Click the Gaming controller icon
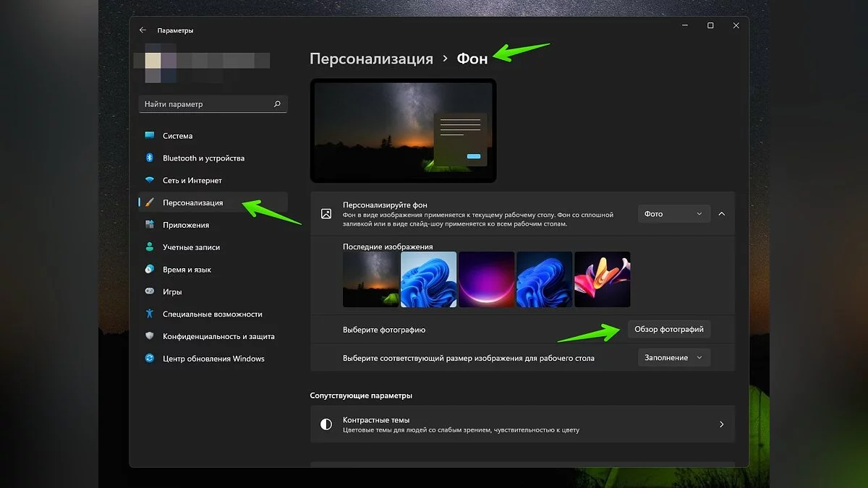The image size is (868, 488). [x=150, y=291]
